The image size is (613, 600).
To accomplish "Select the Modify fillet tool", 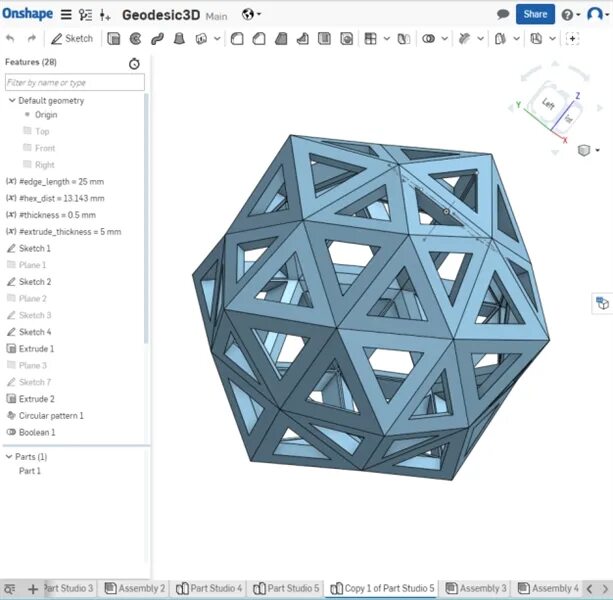I will [464, 39].
